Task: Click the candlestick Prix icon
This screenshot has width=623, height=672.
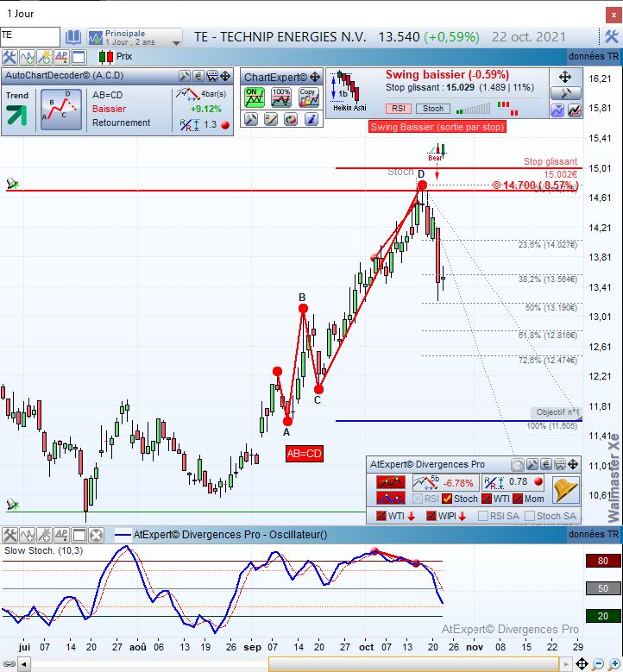Action: (x=106, y=57)
